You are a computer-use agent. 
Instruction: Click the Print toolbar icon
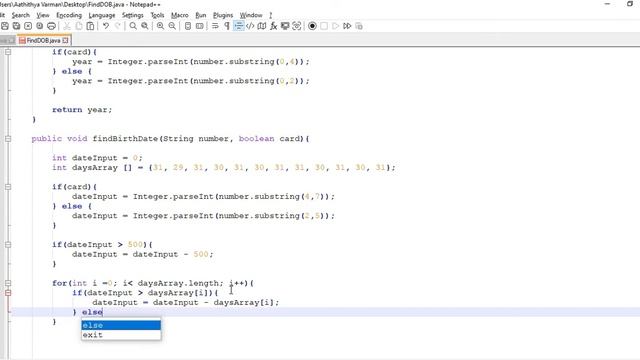pos(51,26)
